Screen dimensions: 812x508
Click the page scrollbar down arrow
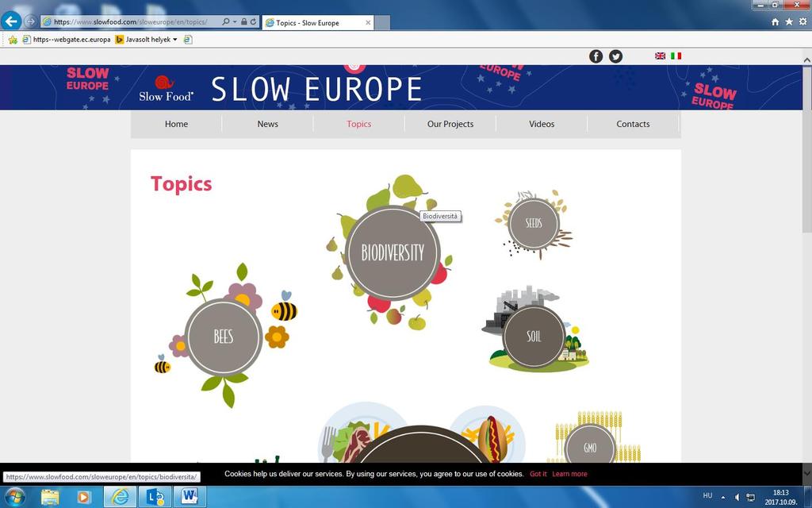806,474
